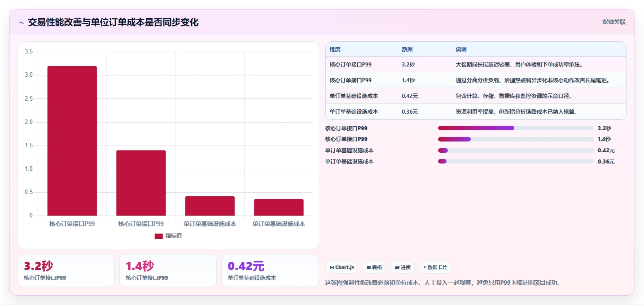The width and height of the screenshot is (644, 305).
Task: Click the 维度 column header
Action: tap(335, 49)
